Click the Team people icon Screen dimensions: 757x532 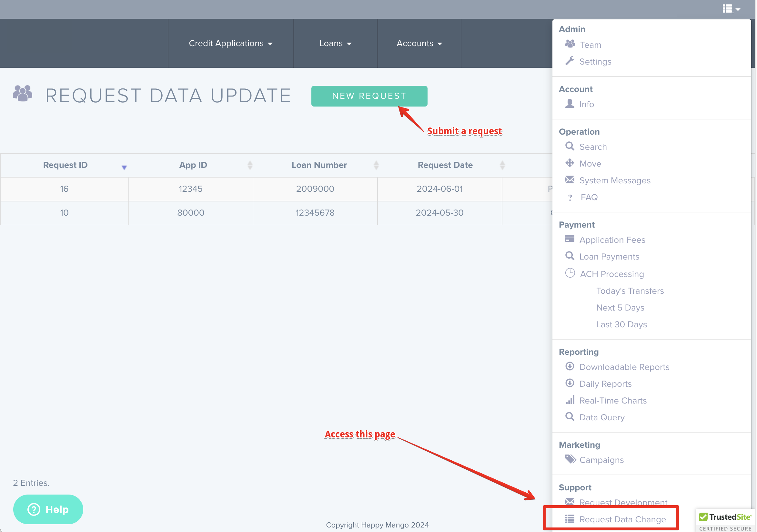pyautogui.click(x=570, y=44)
